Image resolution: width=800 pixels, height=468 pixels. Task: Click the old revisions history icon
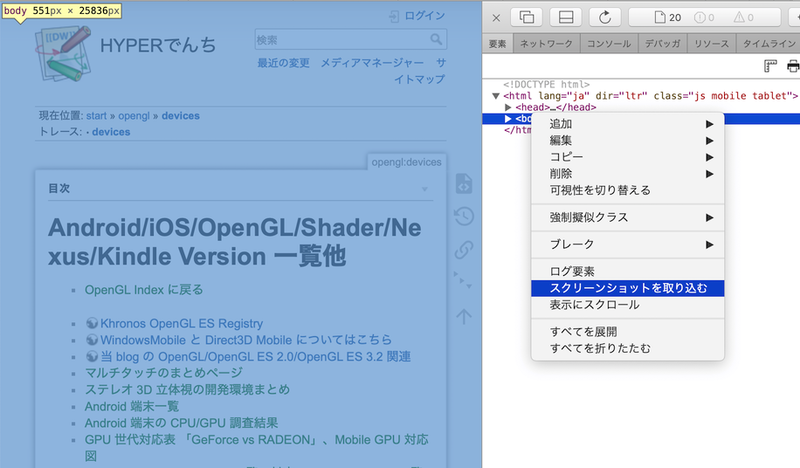click(464, 216)
